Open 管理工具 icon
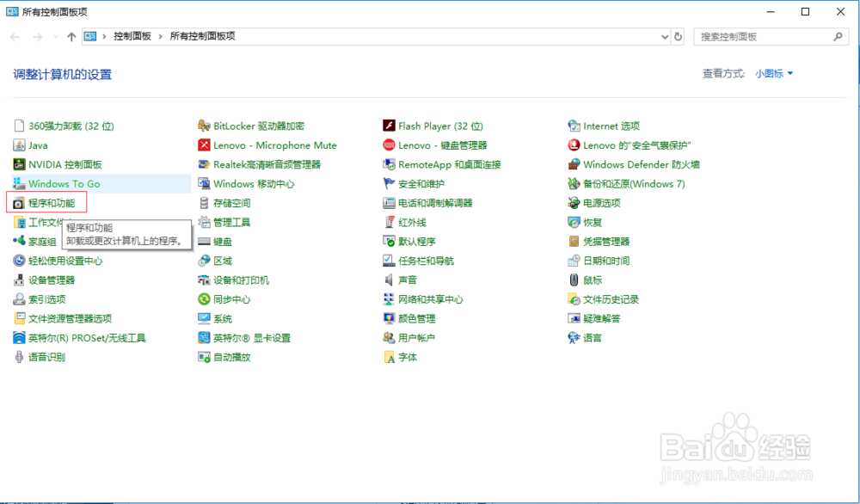860x504 pixels. pos(204,223)
